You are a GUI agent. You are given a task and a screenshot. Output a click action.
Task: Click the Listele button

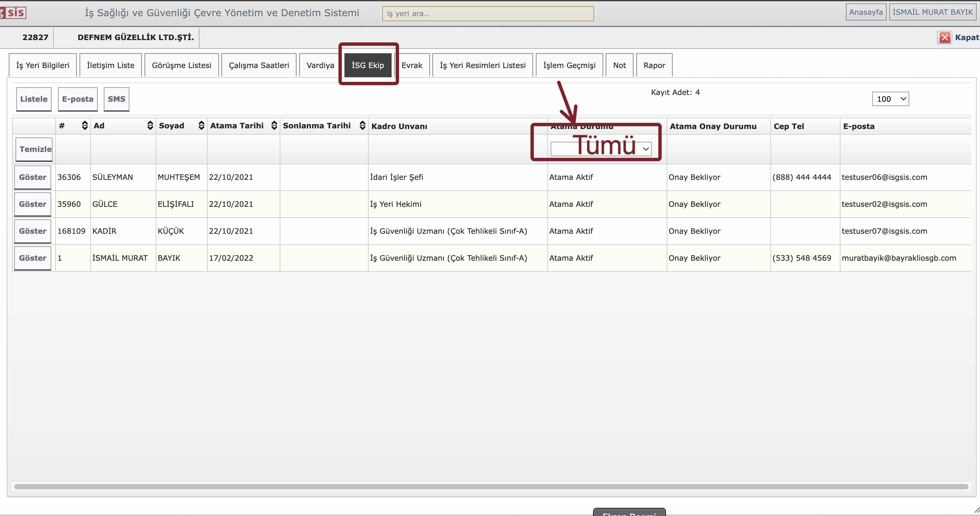[34, 99]
